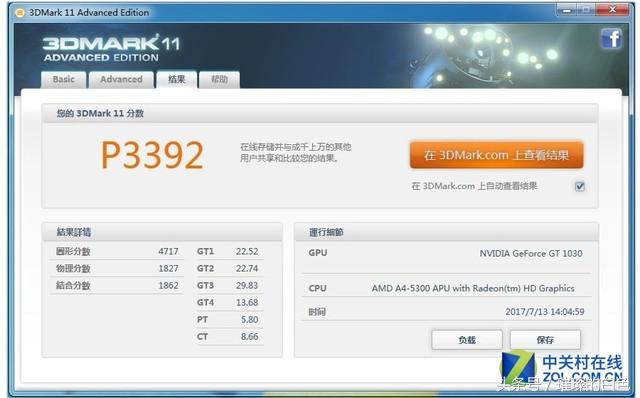Click the 保存 button
Screen dimensions: 640x398
tap(545, 340)
